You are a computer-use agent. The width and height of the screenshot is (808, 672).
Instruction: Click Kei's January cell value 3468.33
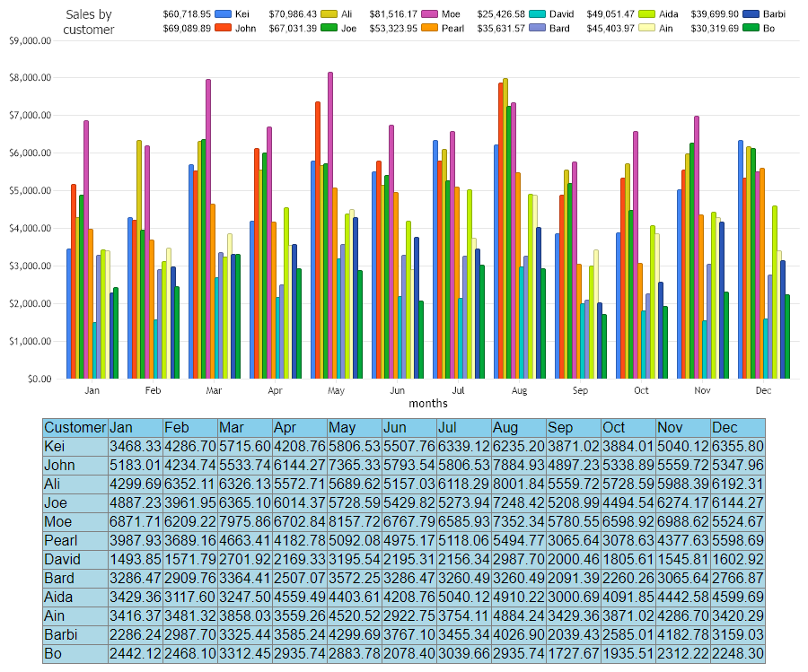(135, 446)
